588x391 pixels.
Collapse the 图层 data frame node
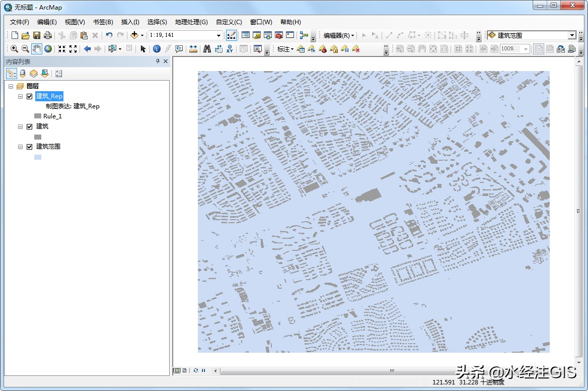click(11, 86)
